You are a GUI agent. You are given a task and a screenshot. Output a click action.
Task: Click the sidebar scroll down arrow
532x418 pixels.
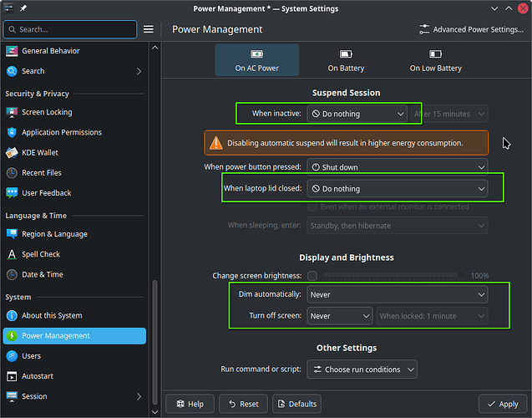[155, 412]
